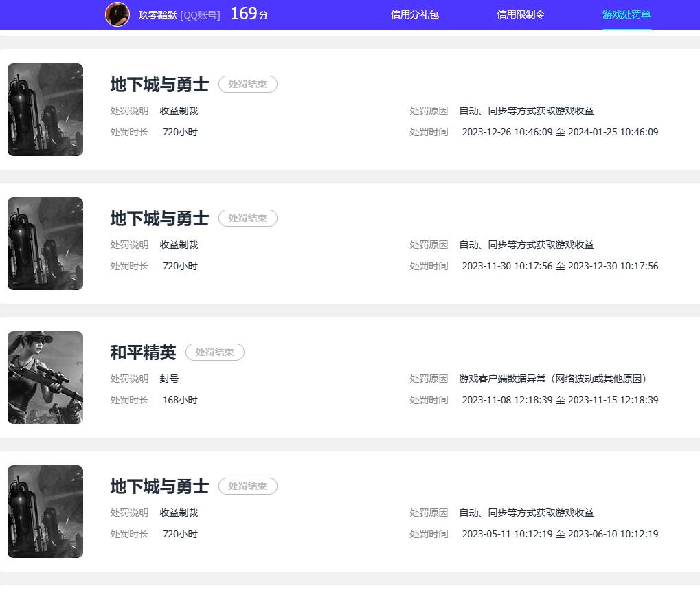This screenshot has width=700, height=593.
Task: Click 处罚结束 badge on the 2023-12-26 record
Action: (248, 84)
